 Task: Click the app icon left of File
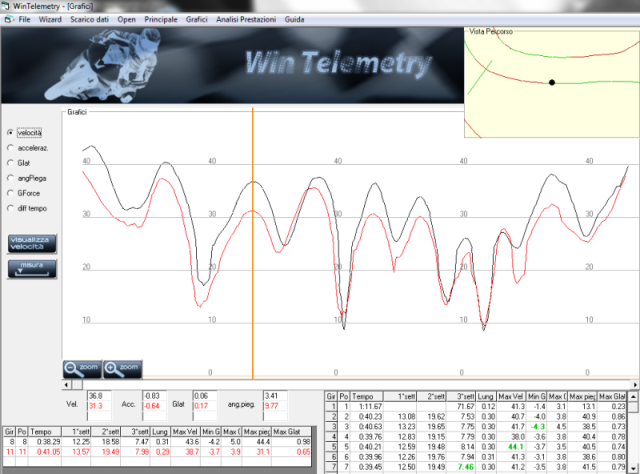coord(9,19)
